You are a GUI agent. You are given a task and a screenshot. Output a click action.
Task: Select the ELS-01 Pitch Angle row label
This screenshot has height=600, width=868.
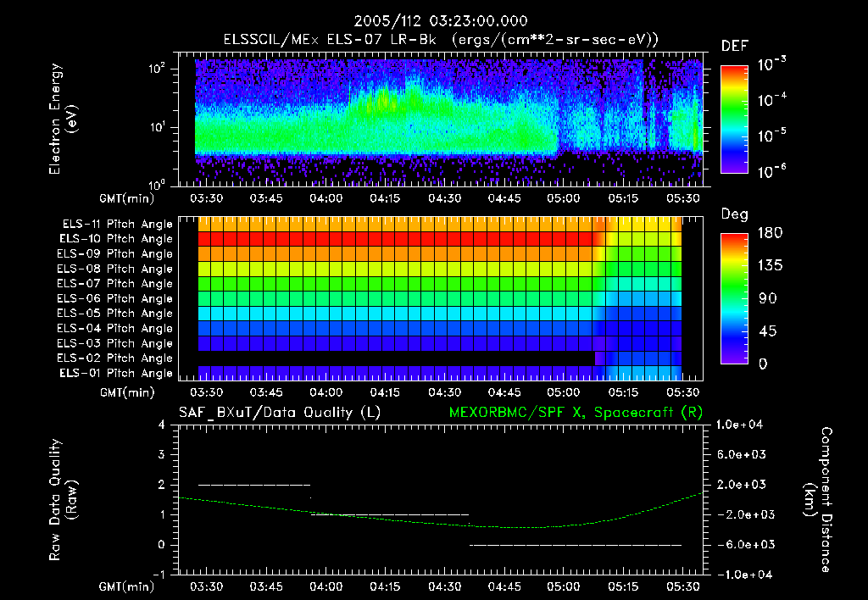coord(116,373)
